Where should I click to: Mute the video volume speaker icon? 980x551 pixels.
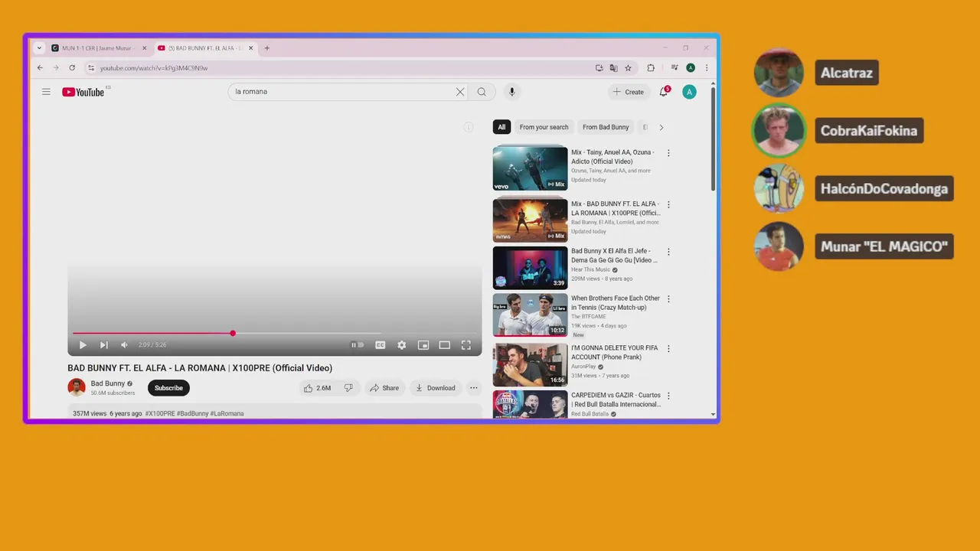coord(124,345)
